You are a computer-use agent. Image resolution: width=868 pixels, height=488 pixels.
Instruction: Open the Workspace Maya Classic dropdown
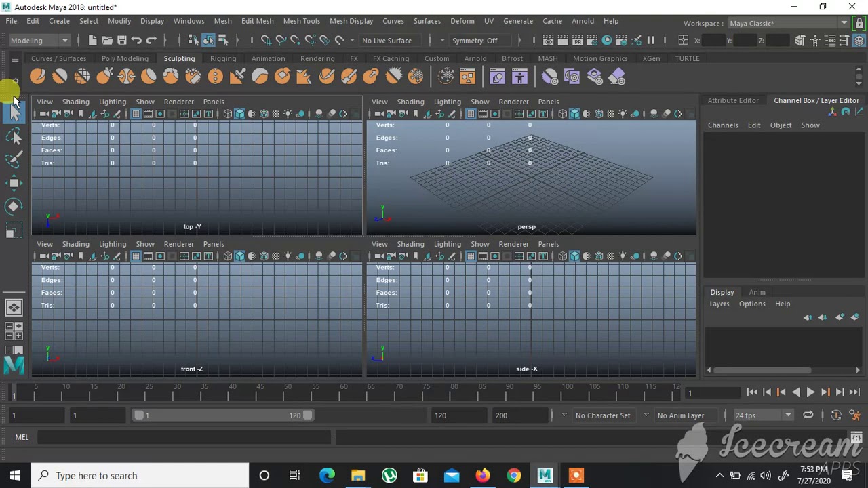point(787,24)
